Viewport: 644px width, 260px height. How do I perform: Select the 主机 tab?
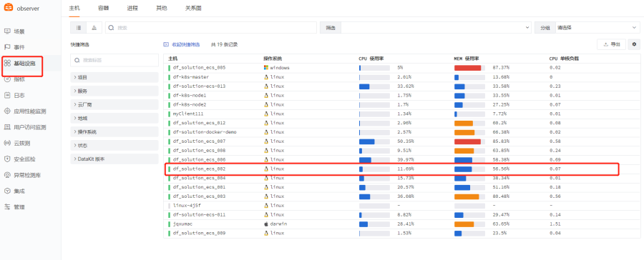click(x=74, y=8)
